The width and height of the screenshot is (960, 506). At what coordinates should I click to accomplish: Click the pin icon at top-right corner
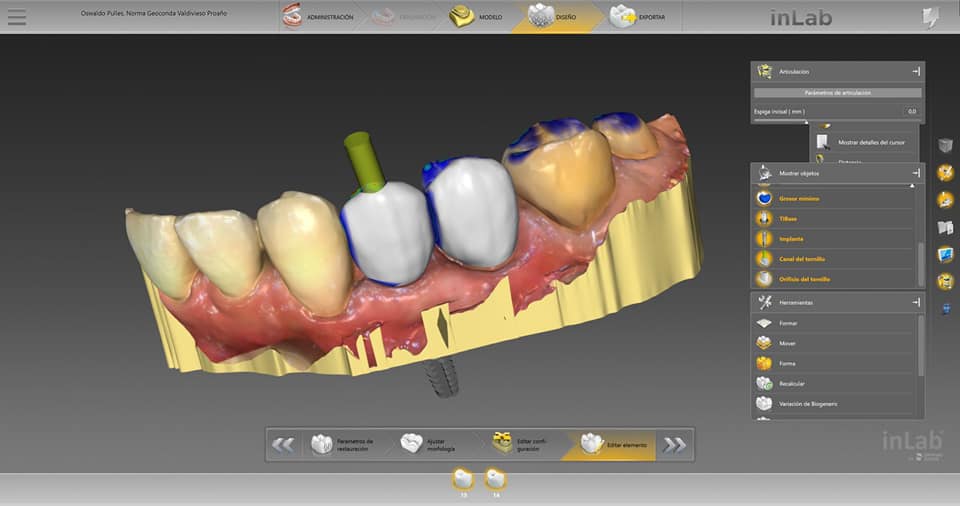[931, 17]
